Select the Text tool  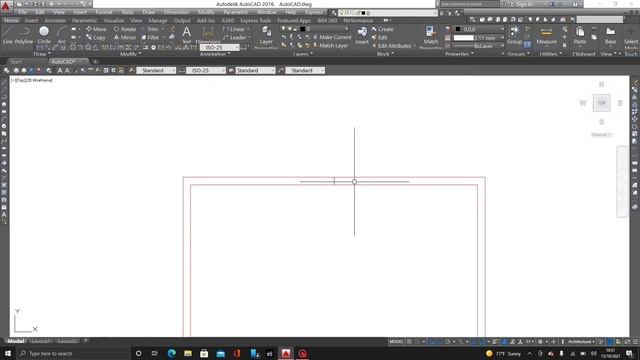pyautogui.click(x=187, y=35)
